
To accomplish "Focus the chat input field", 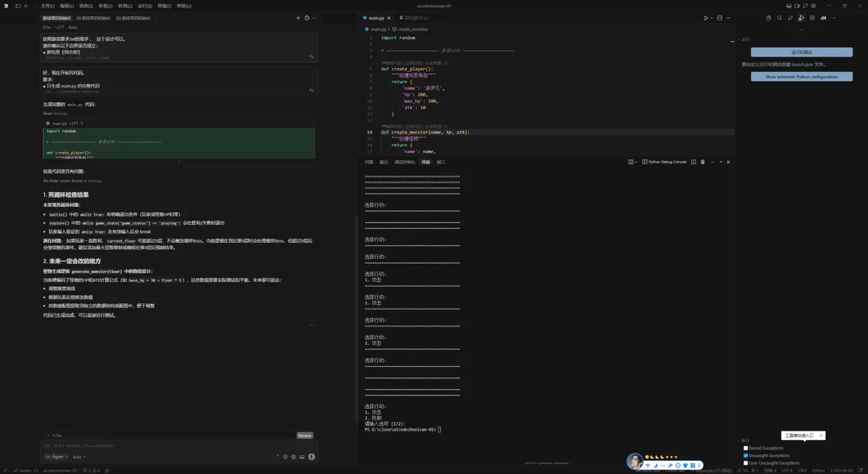I will [179, 445].
